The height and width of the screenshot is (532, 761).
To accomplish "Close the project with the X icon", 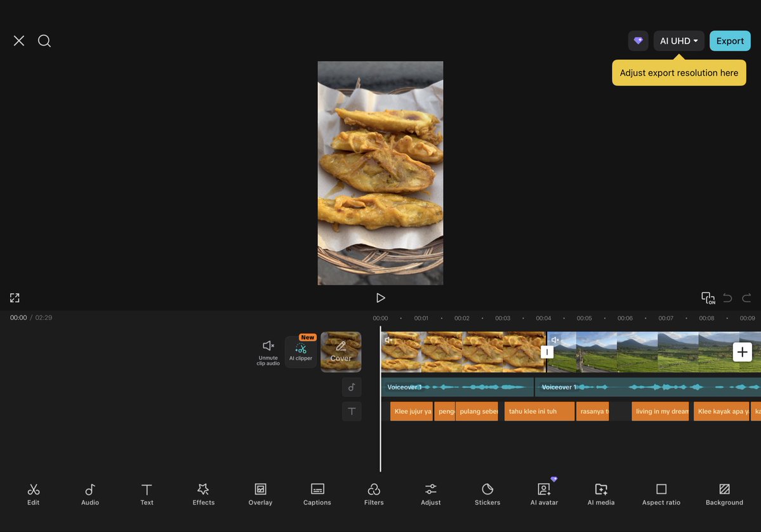I will coord(19,41).
